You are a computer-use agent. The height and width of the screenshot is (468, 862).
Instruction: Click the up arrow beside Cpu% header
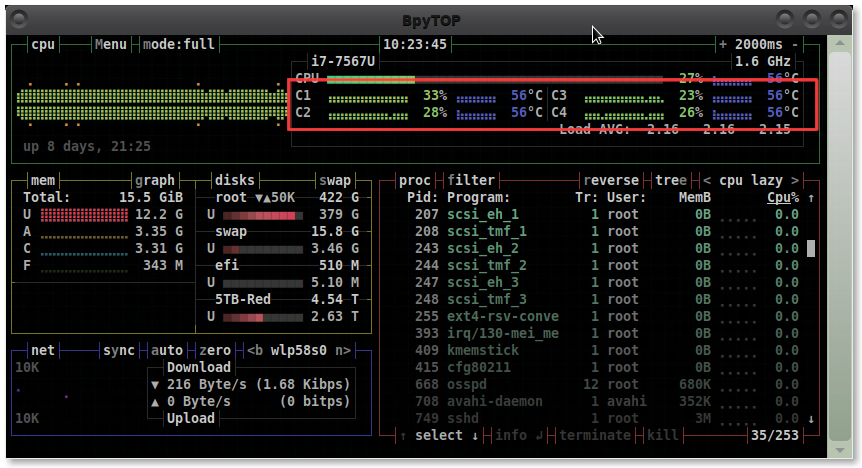(x=811, y=198)
